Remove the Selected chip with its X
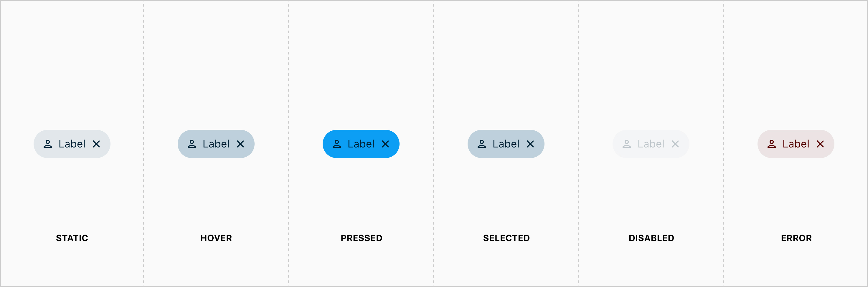 coord(530,144)
